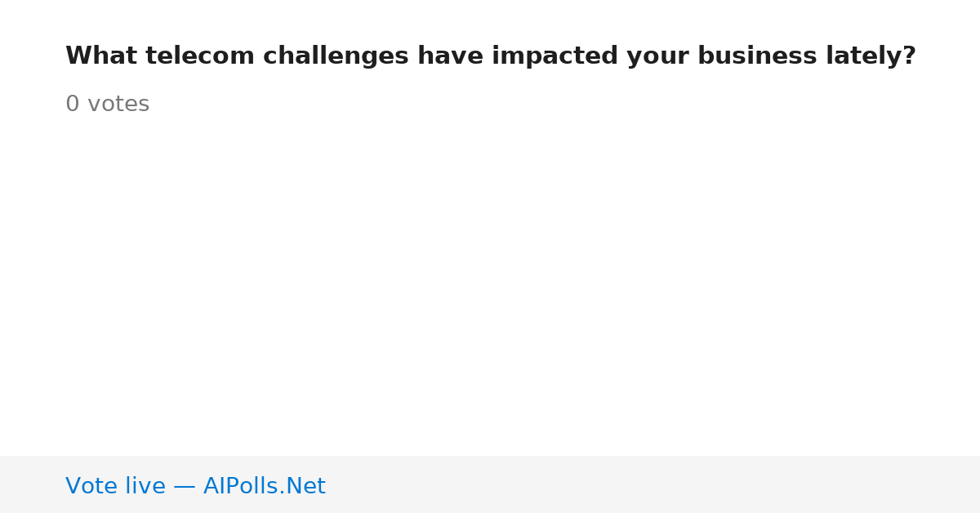Click the gray footer bar background
The height and width of the screenshot is (513, 980).
click(653, 484)
